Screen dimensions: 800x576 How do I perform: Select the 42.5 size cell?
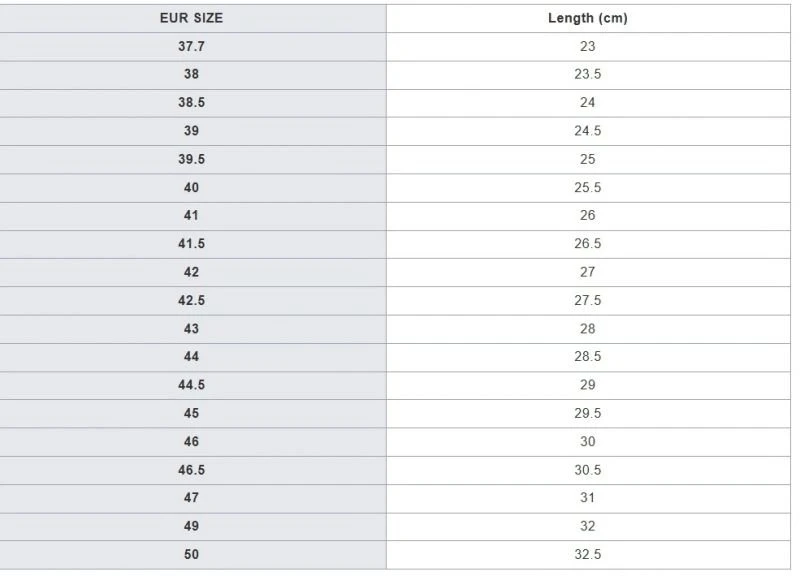pos(191,300)
